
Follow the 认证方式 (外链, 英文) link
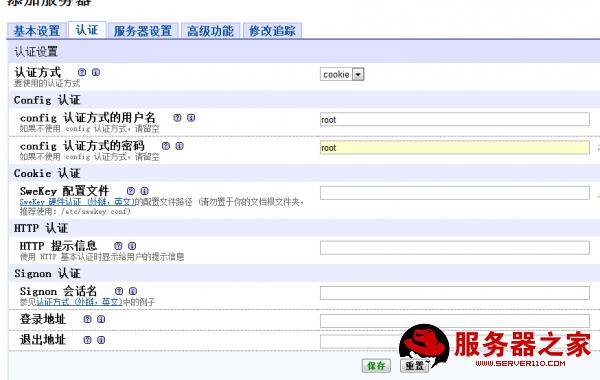[79, 302]
